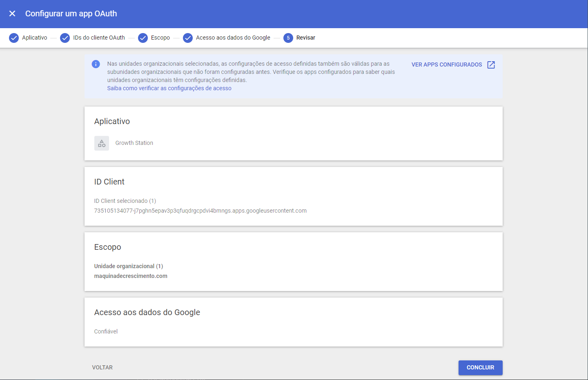Open Saiba como verificar as configurações link
The height and width of the screenshot is (380, 588).
click(169, 88)
